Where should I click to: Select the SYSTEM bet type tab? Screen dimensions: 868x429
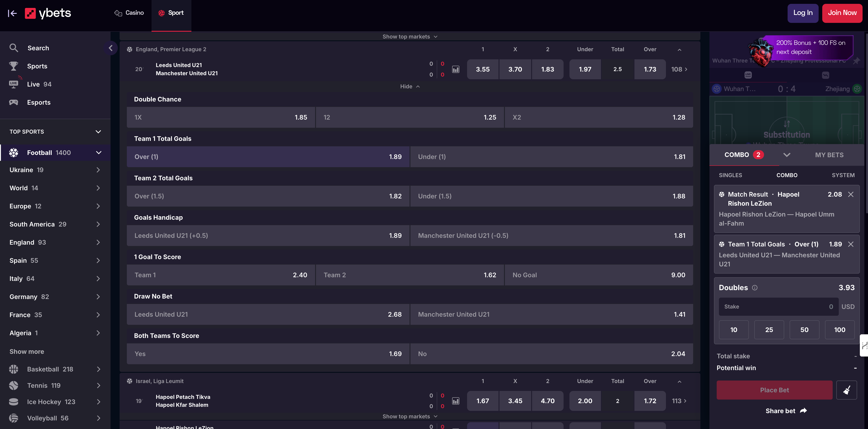tap(843, 175)
